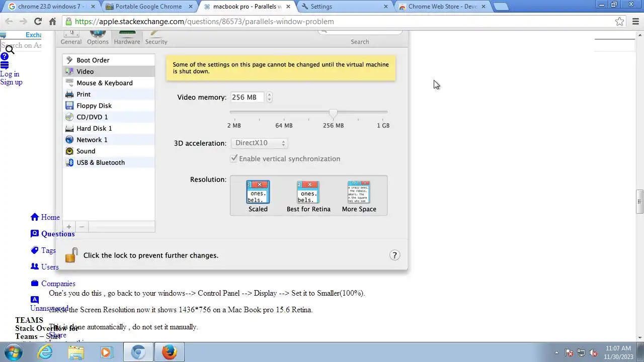
Task: Open the Sign up link
Action: point(11,82)
